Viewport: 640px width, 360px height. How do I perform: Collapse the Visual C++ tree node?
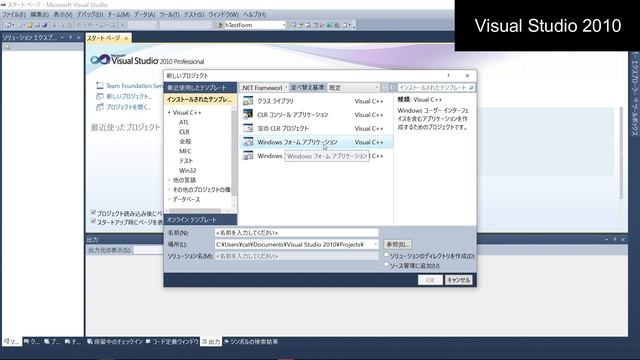tap(169, 112)
